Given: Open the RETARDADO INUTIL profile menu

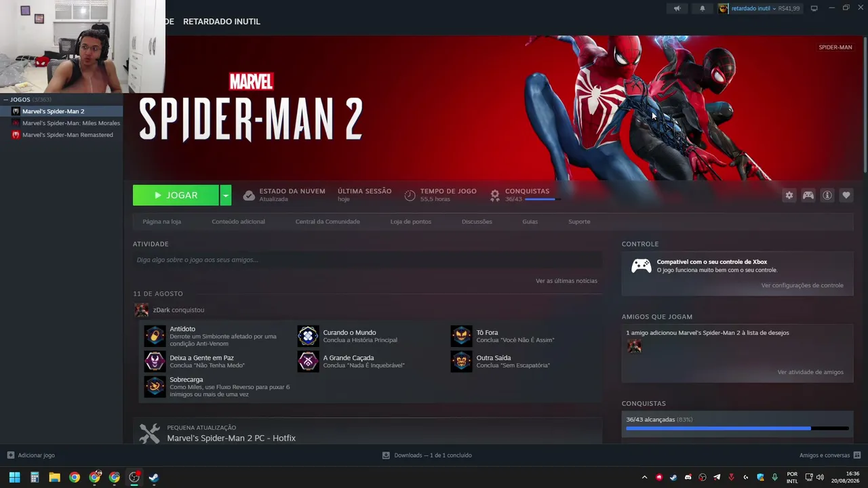Looking at the screenshot, I should pos(222,22).
